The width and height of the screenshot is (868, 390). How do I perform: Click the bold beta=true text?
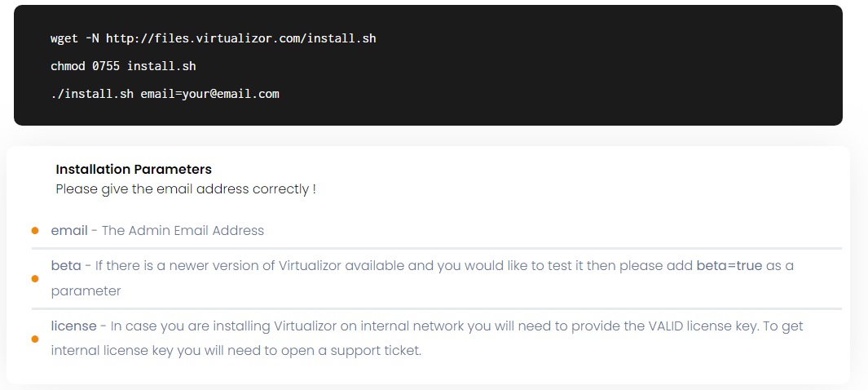pyautogui.click(x=729, y=266)
